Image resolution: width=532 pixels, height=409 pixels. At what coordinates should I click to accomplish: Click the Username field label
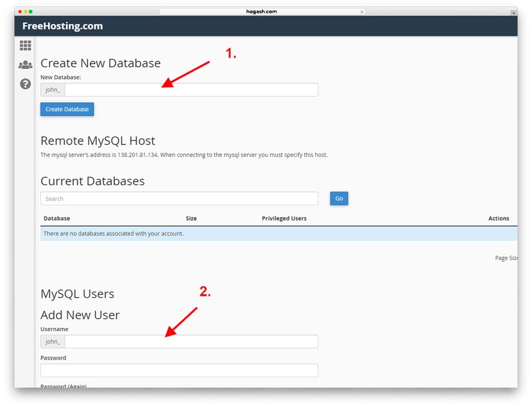[x=54, y=329]
